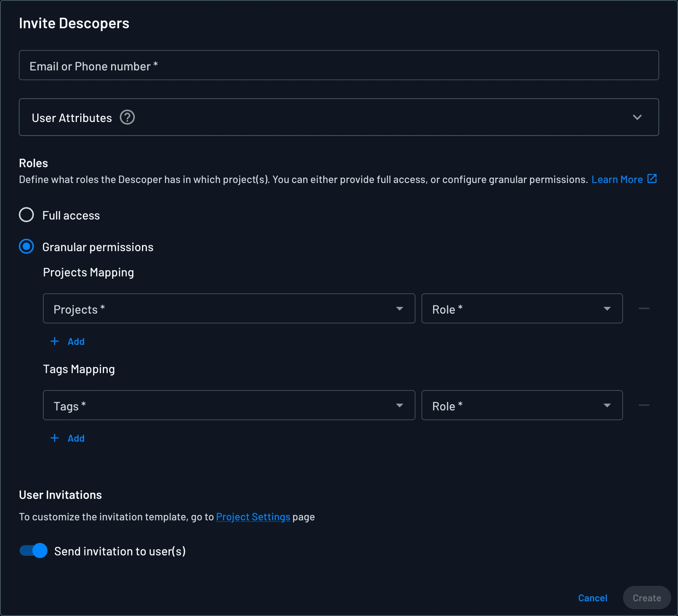Click the external link icon beside Learn More
Image resolution: width=678 pixels, height=616 pixels.
click(x=651, y=179)
